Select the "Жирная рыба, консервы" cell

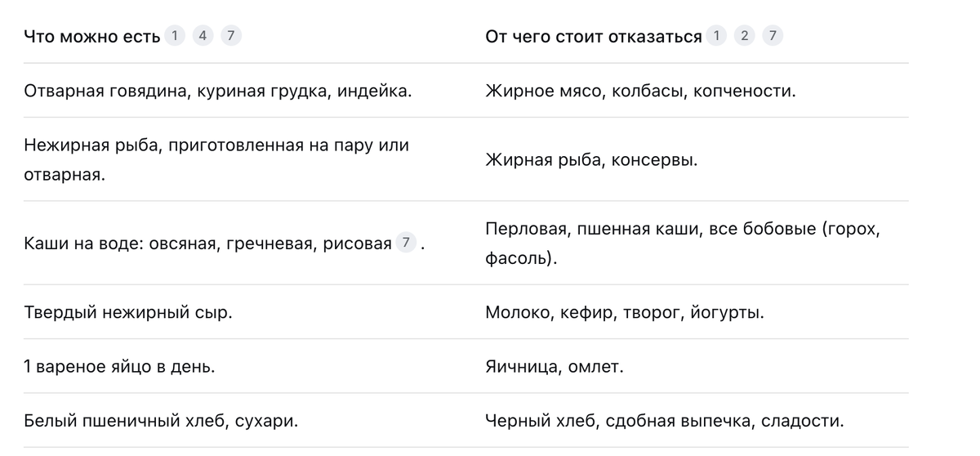point(591,160)
